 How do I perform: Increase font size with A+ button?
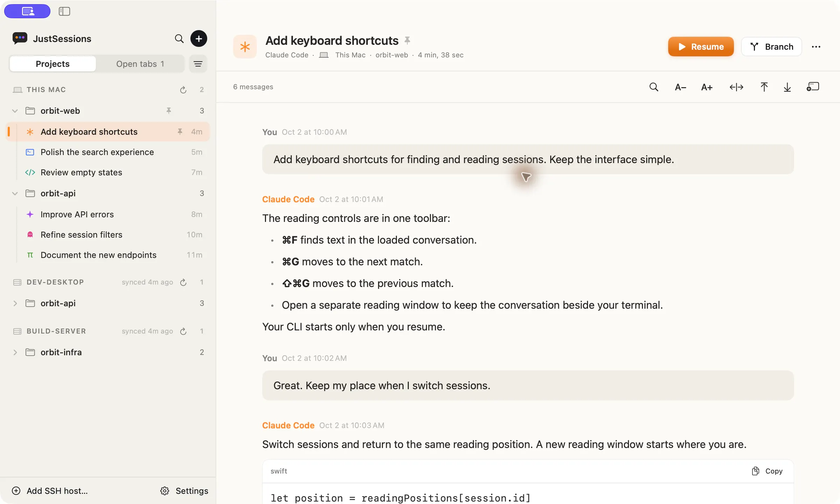[x=707, y=87]
